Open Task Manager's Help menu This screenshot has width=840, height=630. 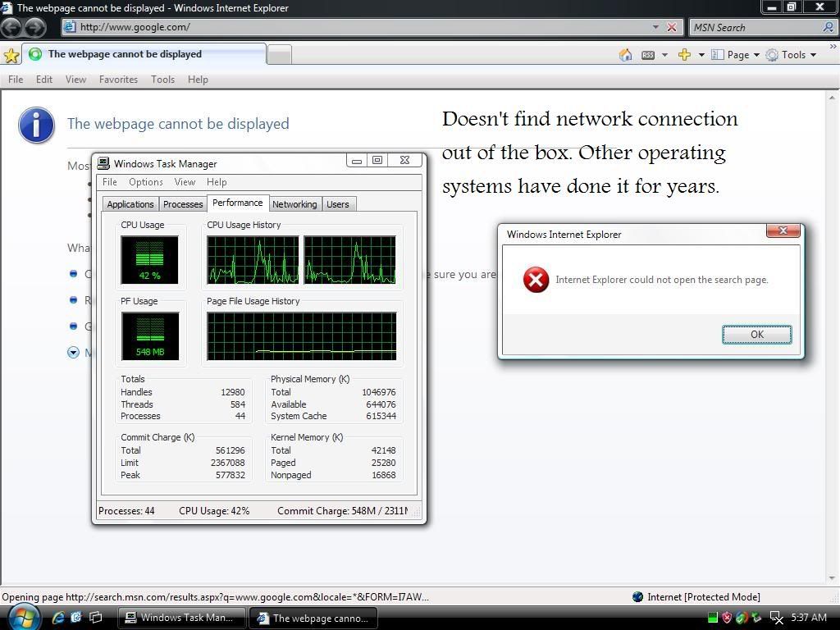coord(217,182)
